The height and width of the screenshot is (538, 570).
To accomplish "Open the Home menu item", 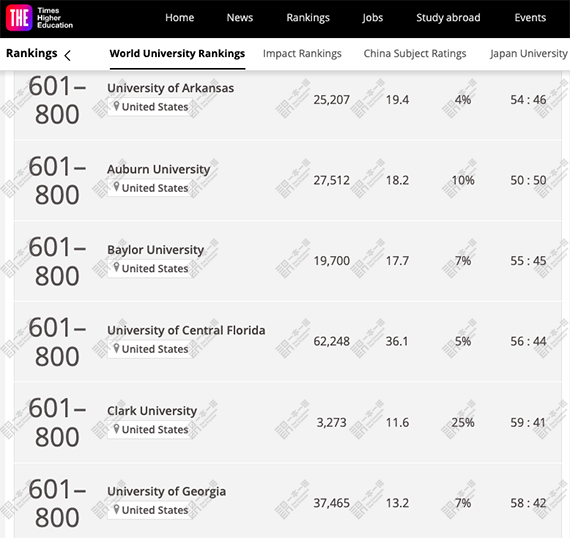I will pyautogui.click(x=180, y=17).
